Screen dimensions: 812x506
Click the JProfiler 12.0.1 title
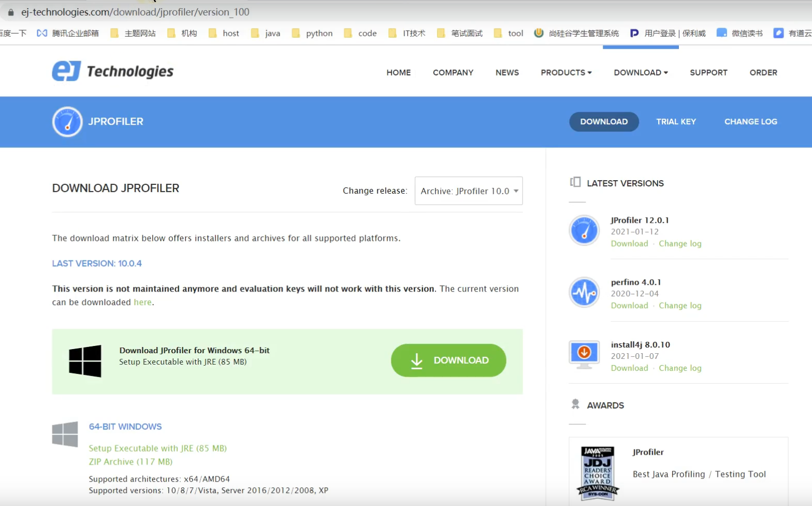[x=640, y=220]
